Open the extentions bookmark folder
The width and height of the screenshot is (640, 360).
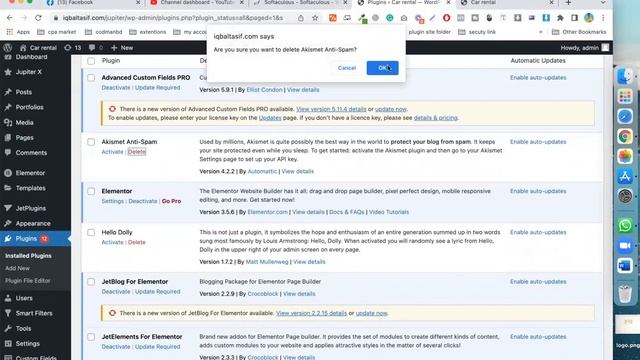[147, 32]
